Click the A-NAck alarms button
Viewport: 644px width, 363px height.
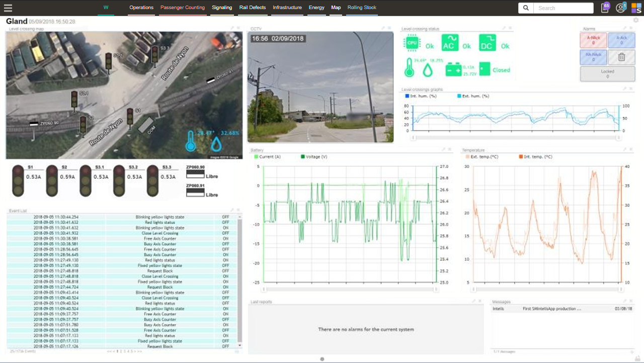(593, 40)
